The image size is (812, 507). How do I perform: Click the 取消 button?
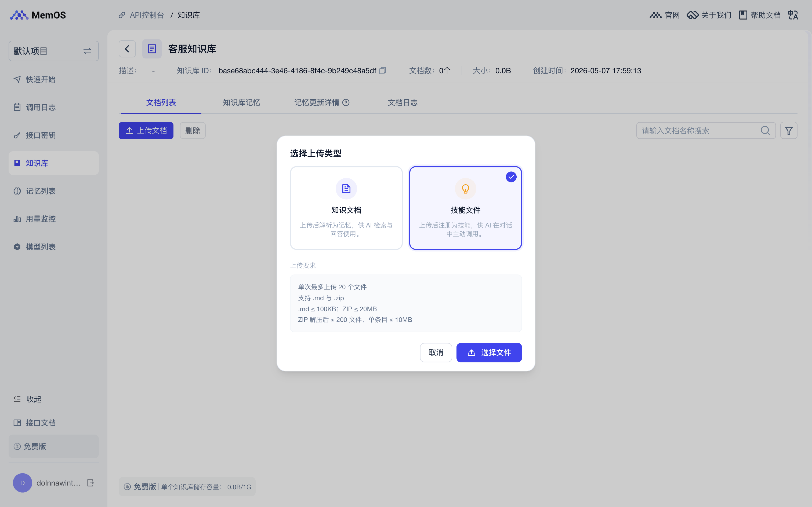436,352
